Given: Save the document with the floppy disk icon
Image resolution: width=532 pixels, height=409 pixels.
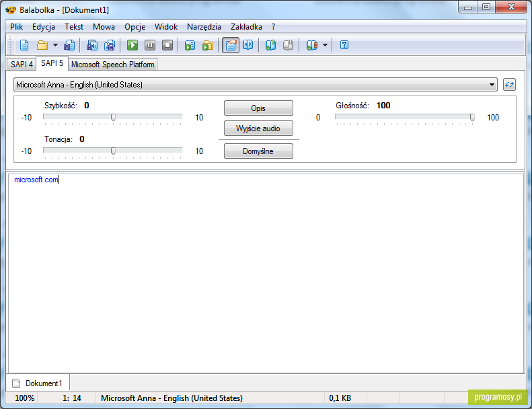Looking at the screenshot, I should coord(69,45).
